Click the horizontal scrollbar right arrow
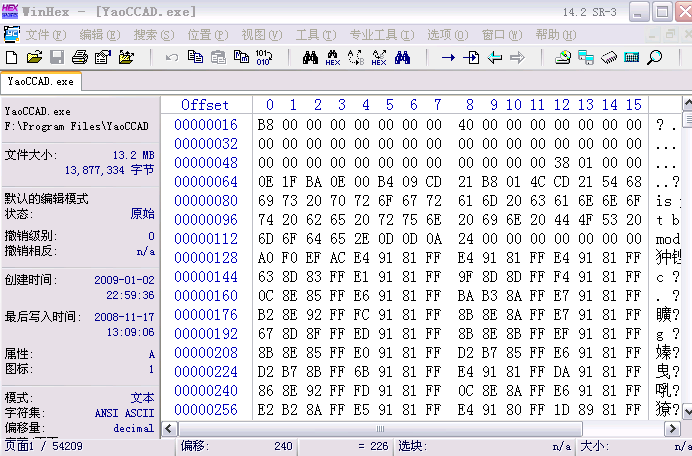 [x=672, y=429]
